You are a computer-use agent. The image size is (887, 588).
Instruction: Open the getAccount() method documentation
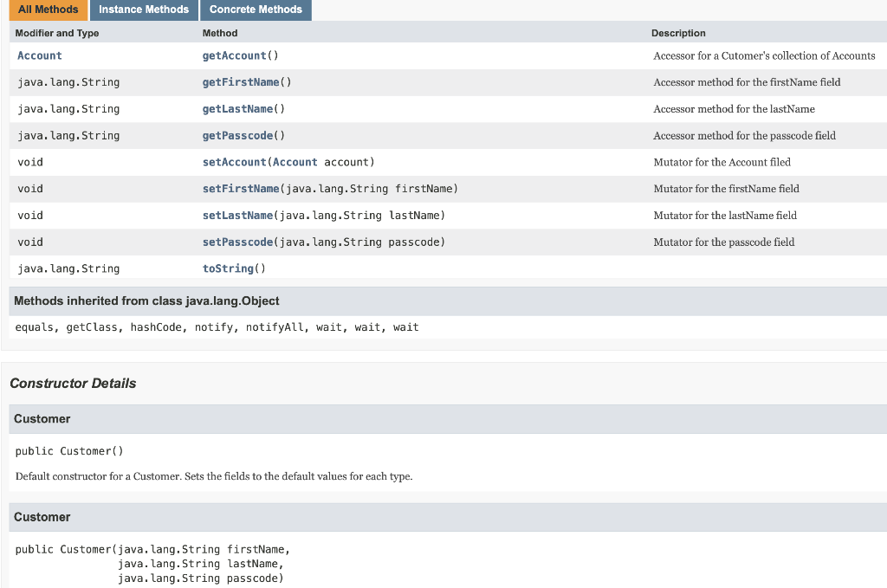coord(232,55)
